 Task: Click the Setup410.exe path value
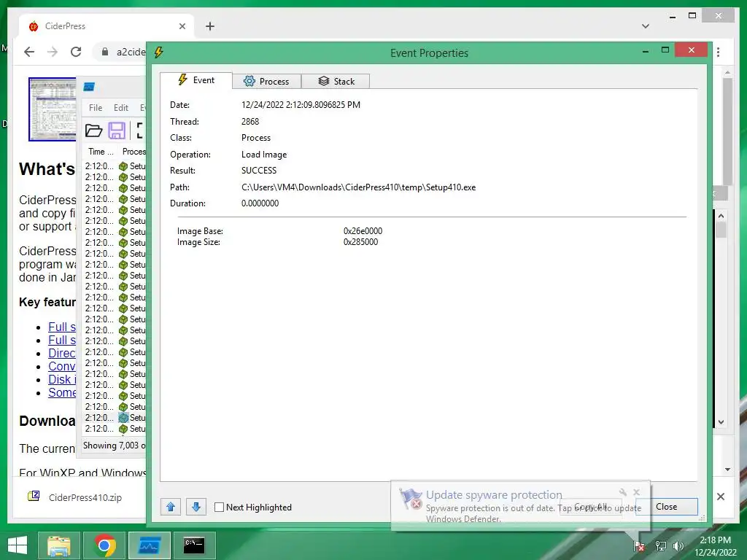pyautogui.click(x=358, y=187)
